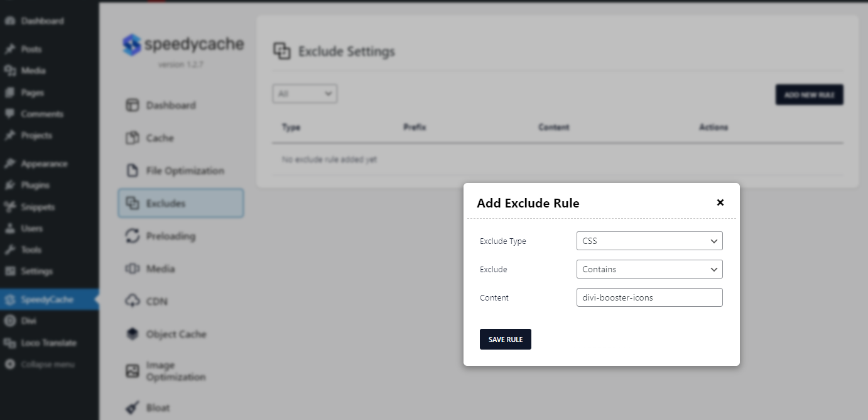
Task: Click the File Optimization document icon
Action: click(x=132, y=170)
